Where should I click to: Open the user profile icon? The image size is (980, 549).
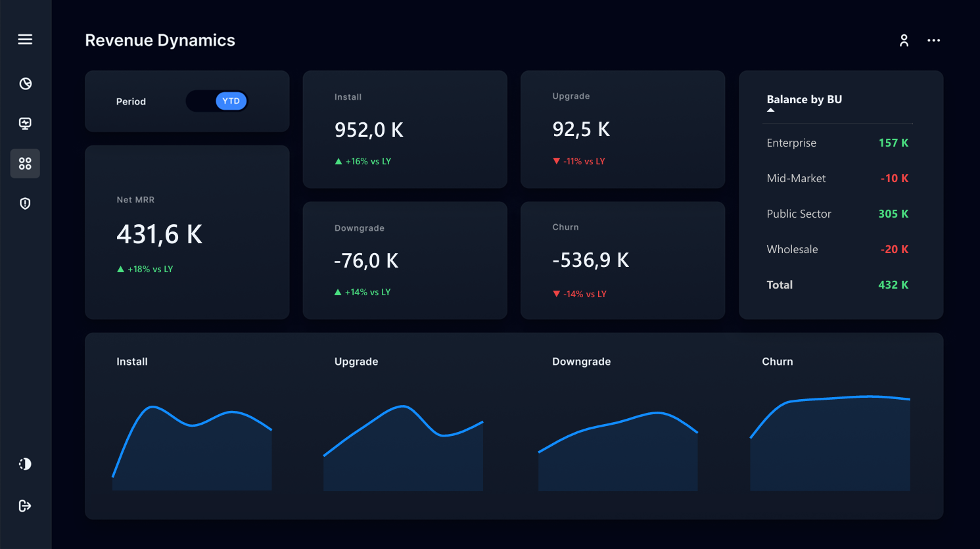pyautogui.click(x=904, y=40)
